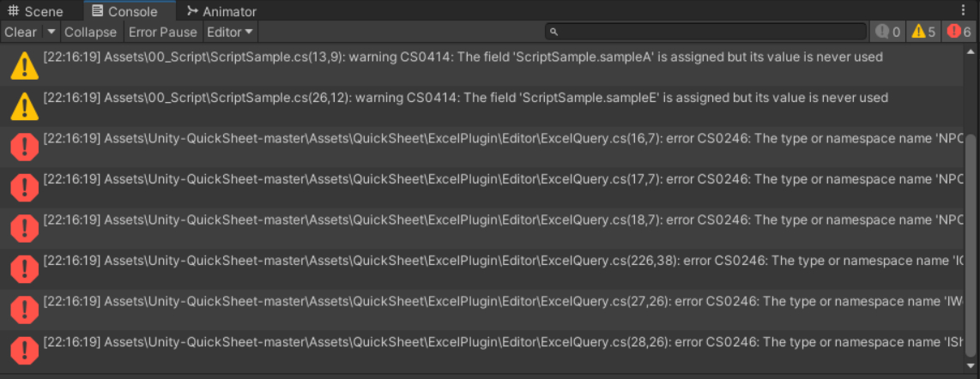
Task: Open the panel's three-dot options menu
Action: (963, 10)
